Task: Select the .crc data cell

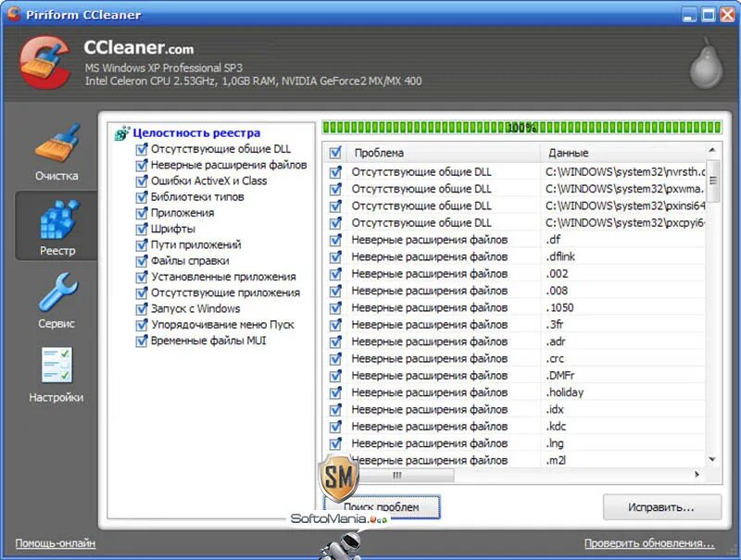Action: [622, 359]
